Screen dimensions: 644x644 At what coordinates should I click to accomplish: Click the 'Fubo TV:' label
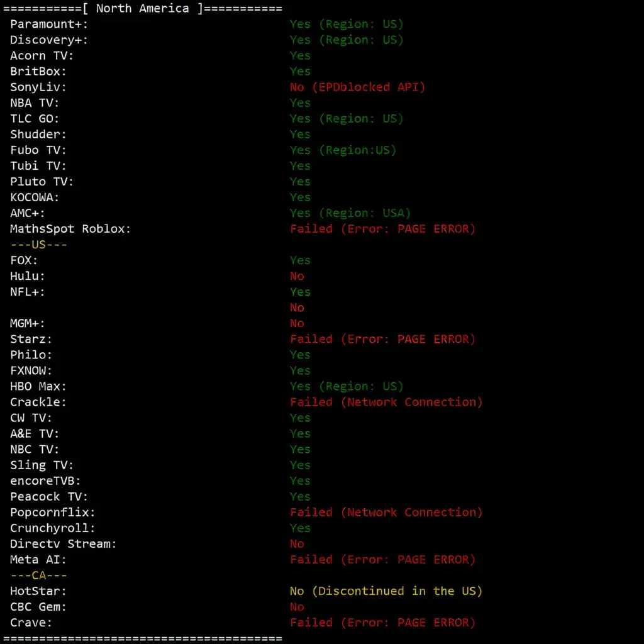click(x=38, y=150)
